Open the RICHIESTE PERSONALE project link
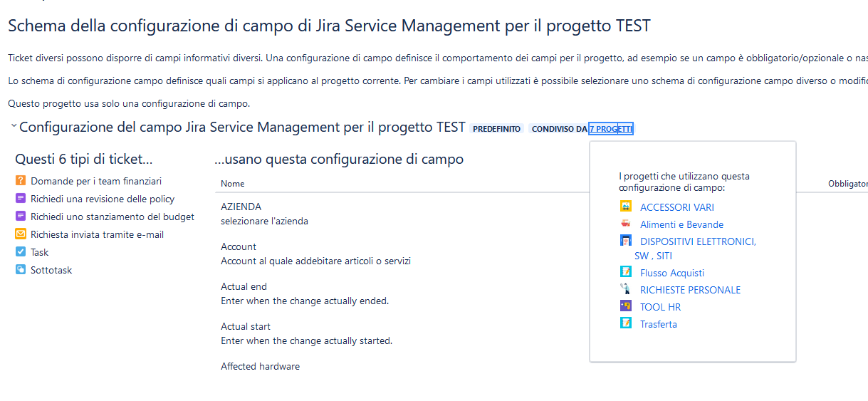The height and width of the screenshot is (401, 868). 690,290
